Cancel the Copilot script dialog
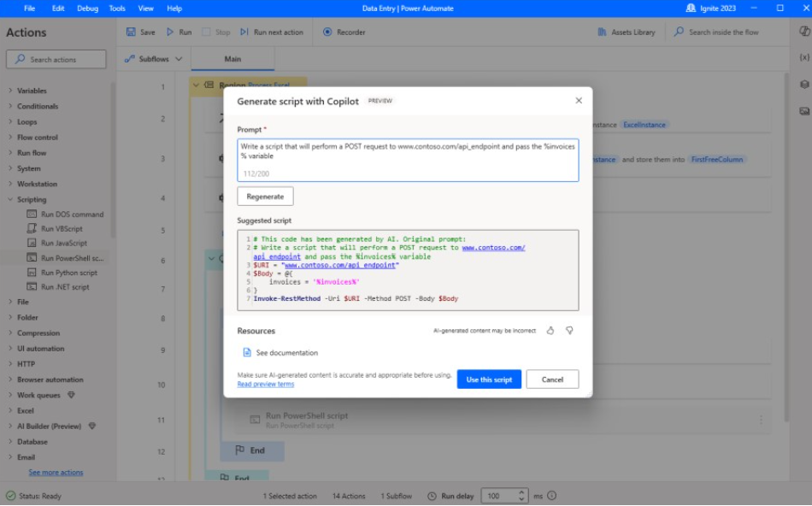This screenshot has width=812, height=506. (x=552, y=379)
